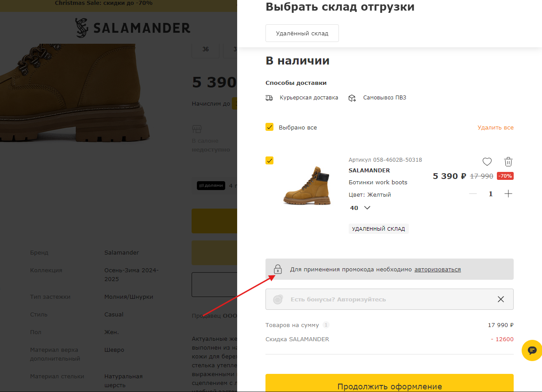Click the Salamander logo in header

(x=133, y=28)
